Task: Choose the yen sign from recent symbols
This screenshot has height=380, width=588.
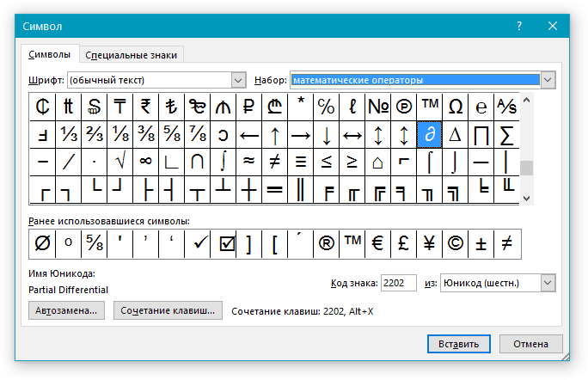Action: [429, 244]
